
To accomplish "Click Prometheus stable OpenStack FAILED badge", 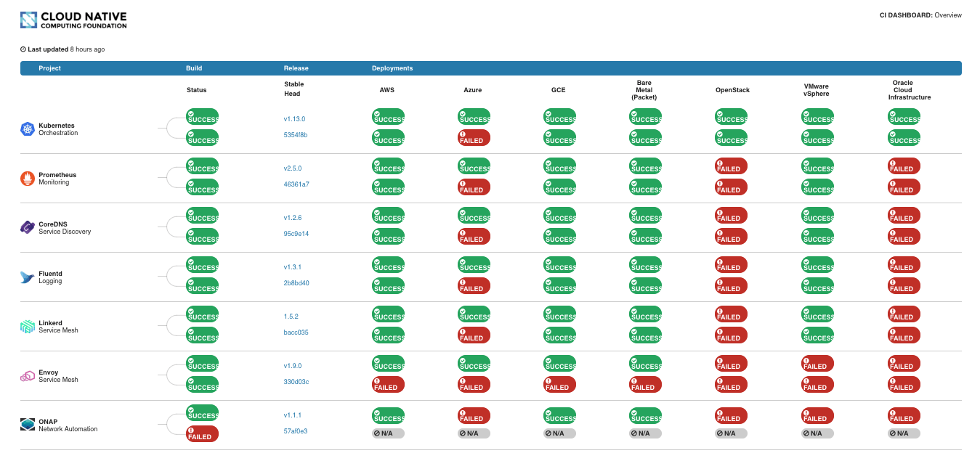I will tap(731, 166).
